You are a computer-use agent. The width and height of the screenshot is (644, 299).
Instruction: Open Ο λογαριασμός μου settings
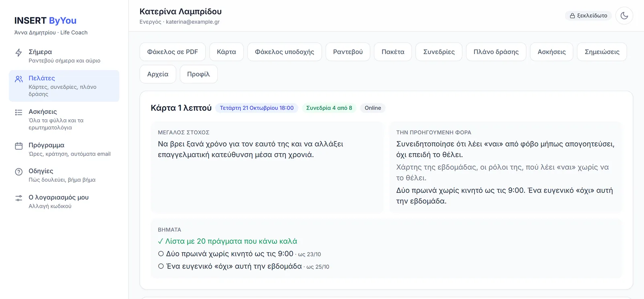click(x=64, y=201)
